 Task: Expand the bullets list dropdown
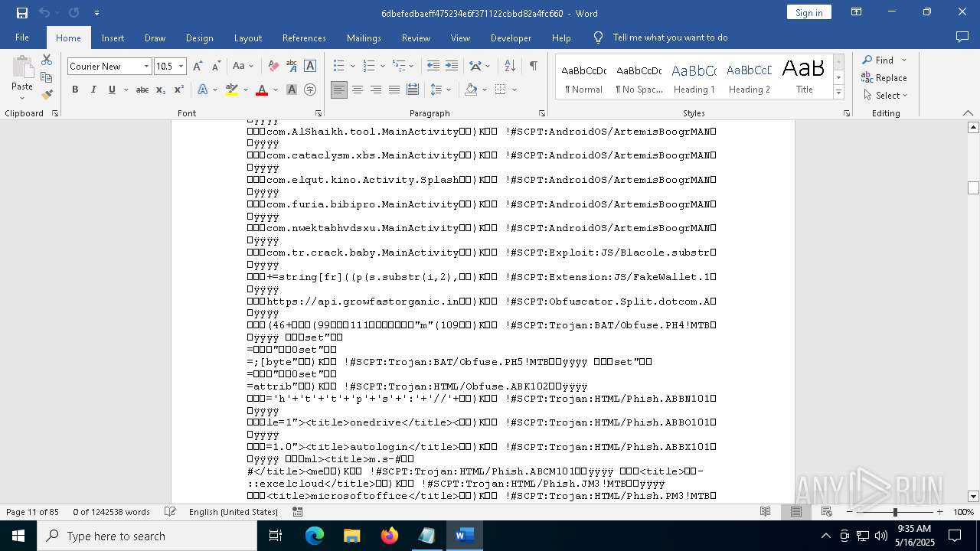coord(353,67)
